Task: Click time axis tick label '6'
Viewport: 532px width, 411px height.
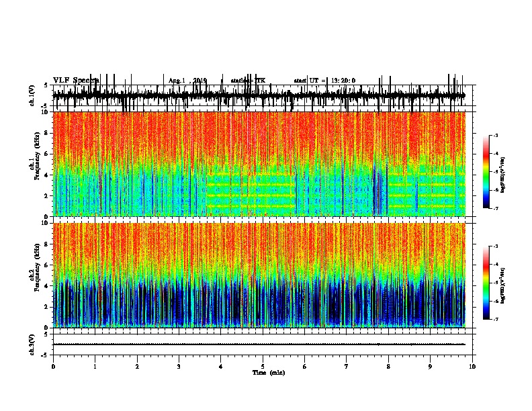Action: [305, 367]
